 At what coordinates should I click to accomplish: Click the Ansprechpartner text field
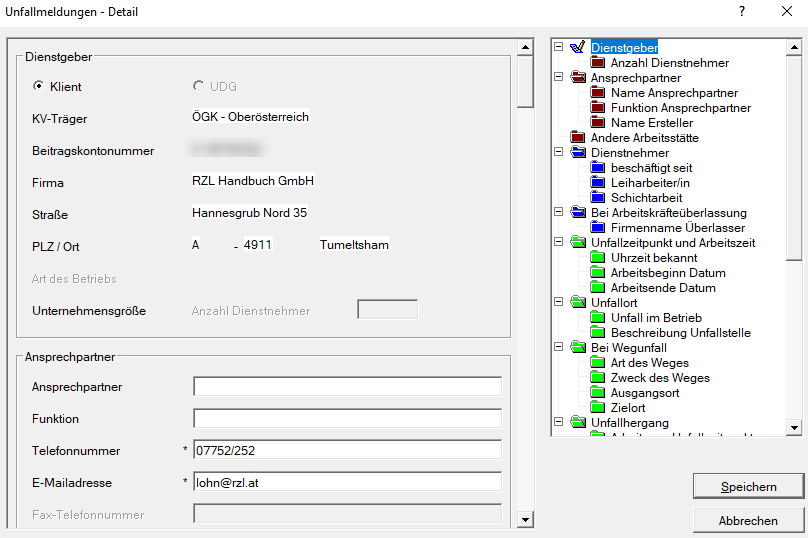[x=347, y=387]
